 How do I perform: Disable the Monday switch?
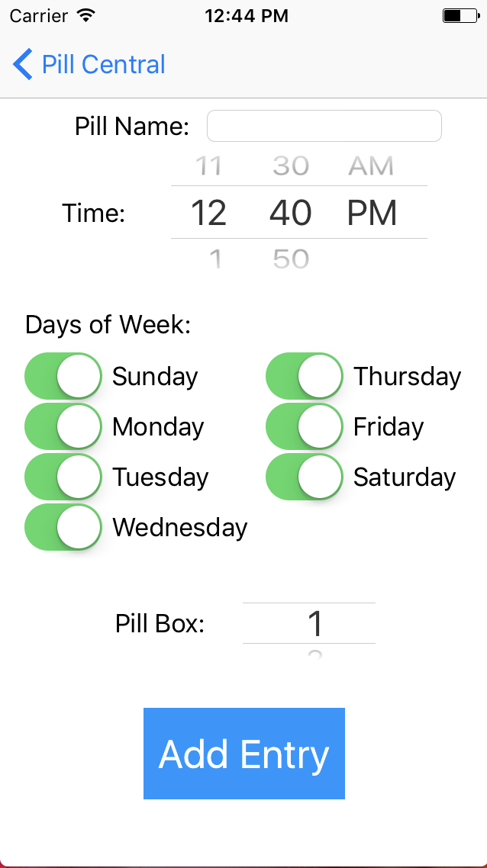click(63, 426)
